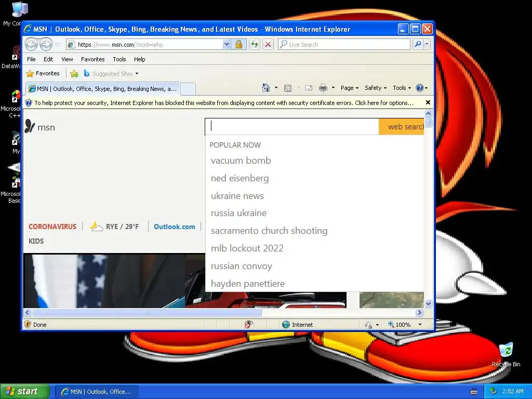532x399 pixels.
Task: Select the MSN browser tab
Action: (103, 89)
